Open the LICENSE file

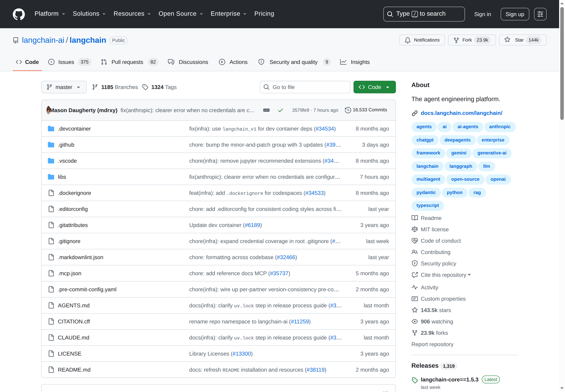click(69, 354)
